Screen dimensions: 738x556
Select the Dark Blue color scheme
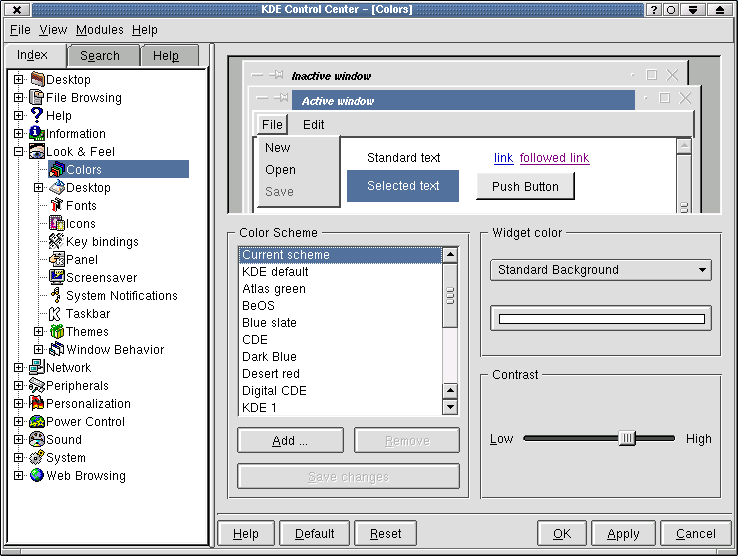340,356
